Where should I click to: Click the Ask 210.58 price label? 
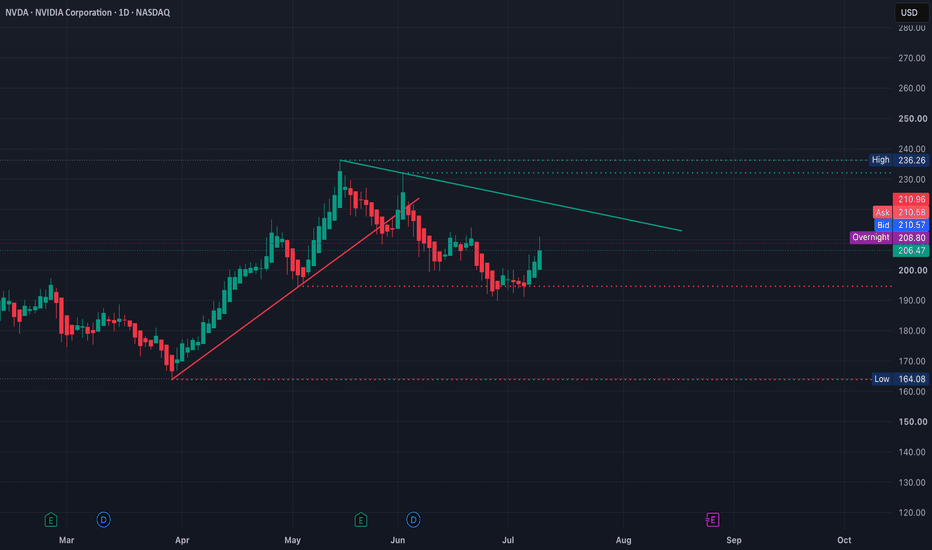point(900,212)
